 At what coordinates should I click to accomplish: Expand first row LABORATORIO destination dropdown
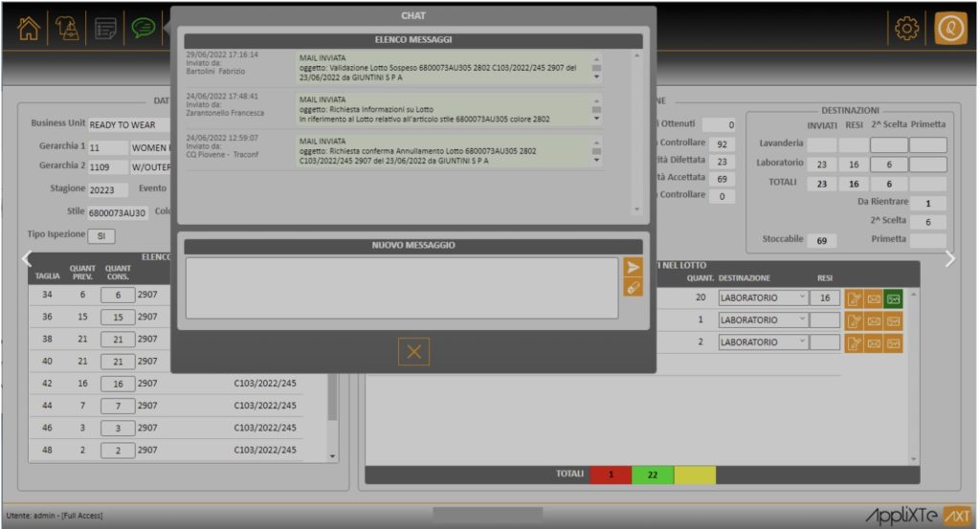(x=801, y=298)
